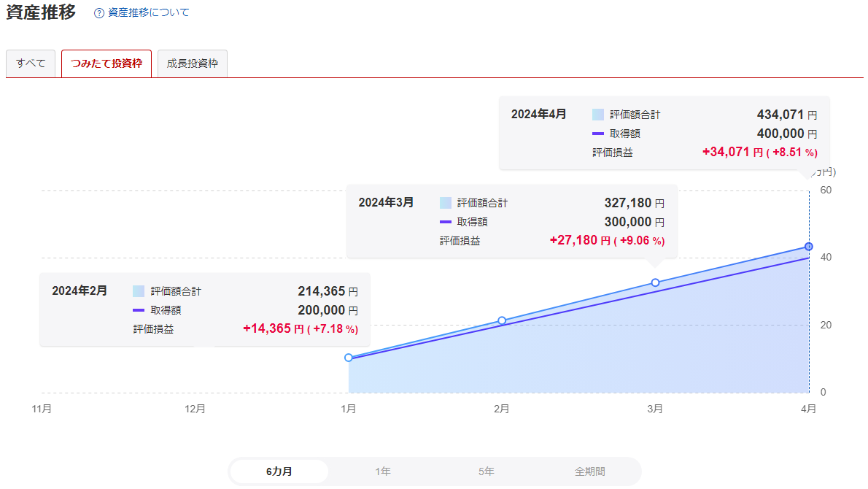Click the 12月 x-axis label
This screenshot has width=868, height=489.
195,409
